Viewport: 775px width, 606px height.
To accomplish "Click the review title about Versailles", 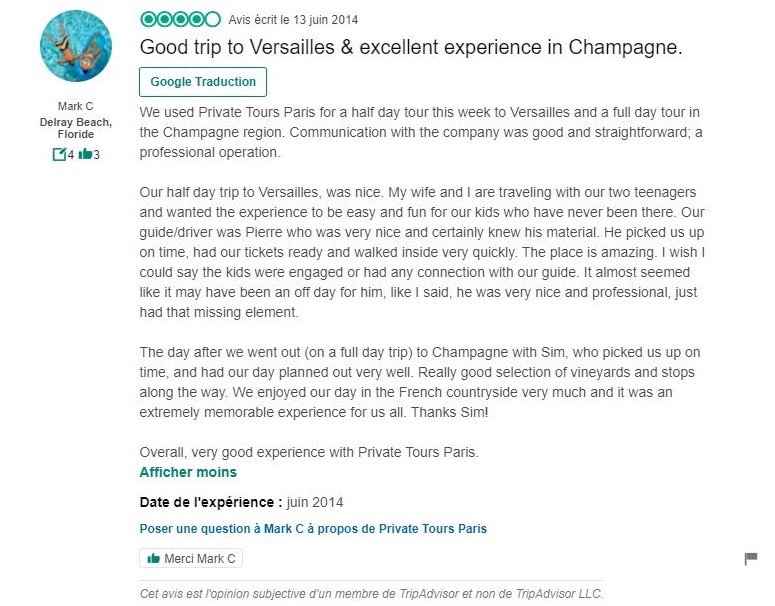I will click(411, 47).
